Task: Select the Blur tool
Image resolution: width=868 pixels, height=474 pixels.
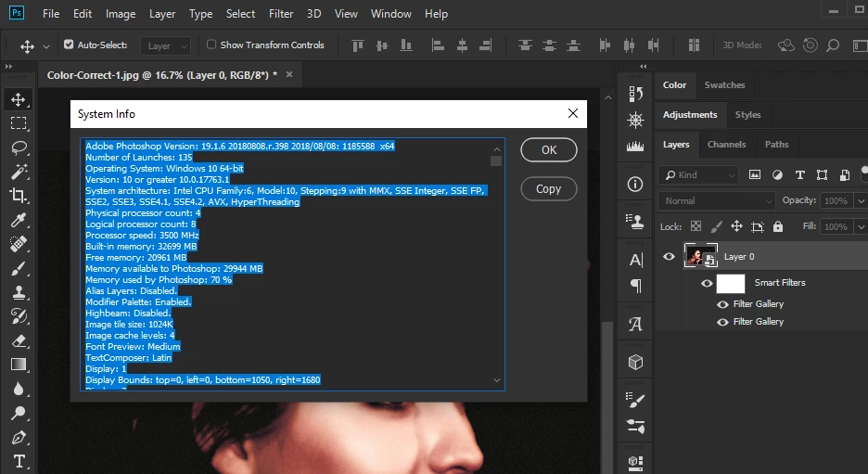Action: click(x=19, y=389)
